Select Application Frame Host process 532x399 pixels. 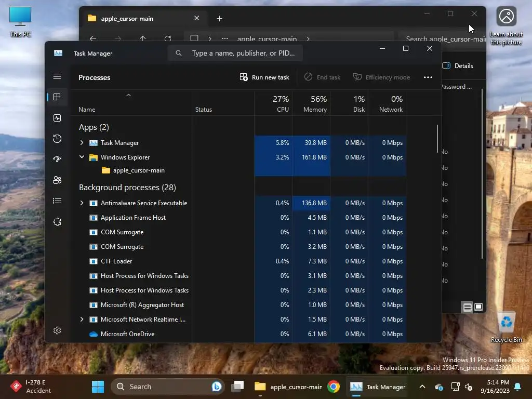point(239,218)
